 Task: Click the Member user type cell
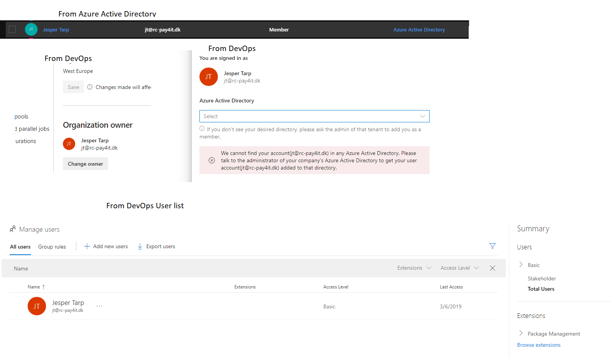(x=279, y=30)
